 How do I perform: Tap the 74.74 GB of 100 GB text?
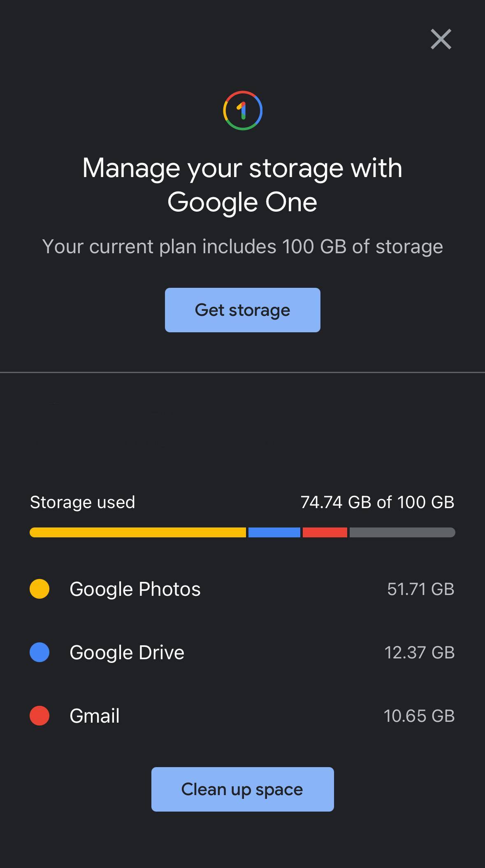(x=377, y=502)
